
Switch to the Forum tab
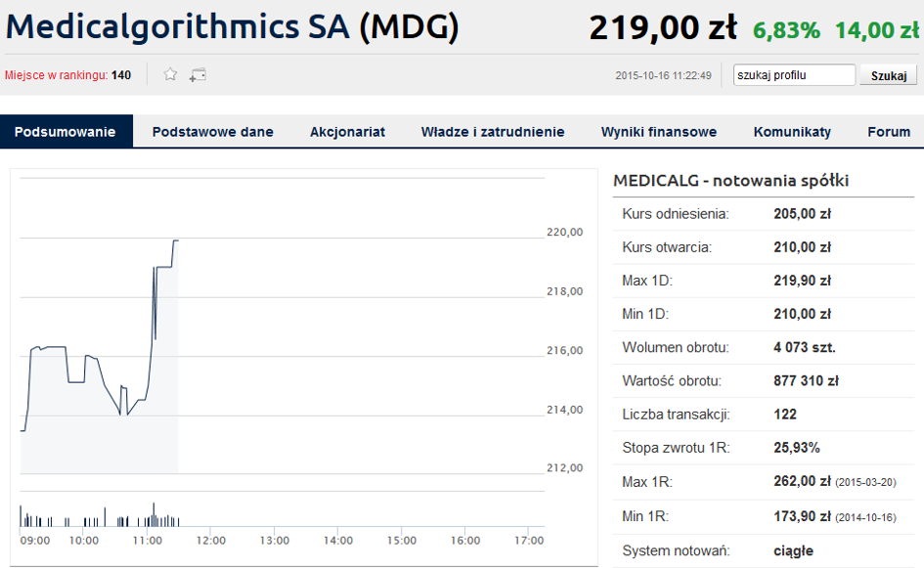coord(889,131)
